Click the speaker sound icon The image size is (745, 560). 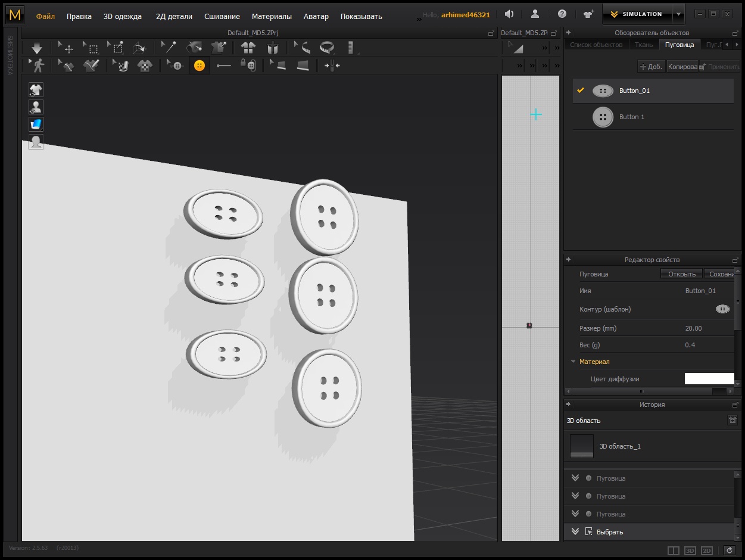(509, 14)
